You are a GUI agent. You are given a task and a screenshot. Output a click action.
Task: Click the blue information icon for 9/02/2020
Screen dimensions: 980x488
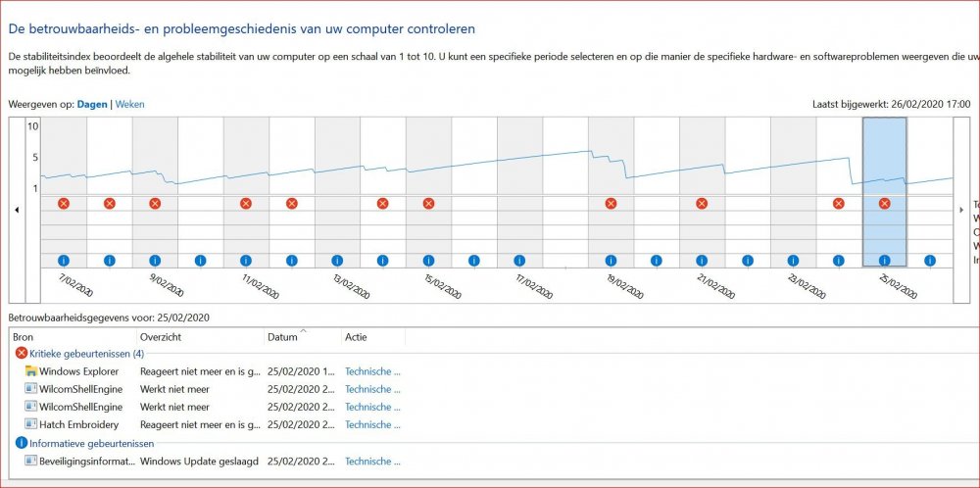pos(155,261)
